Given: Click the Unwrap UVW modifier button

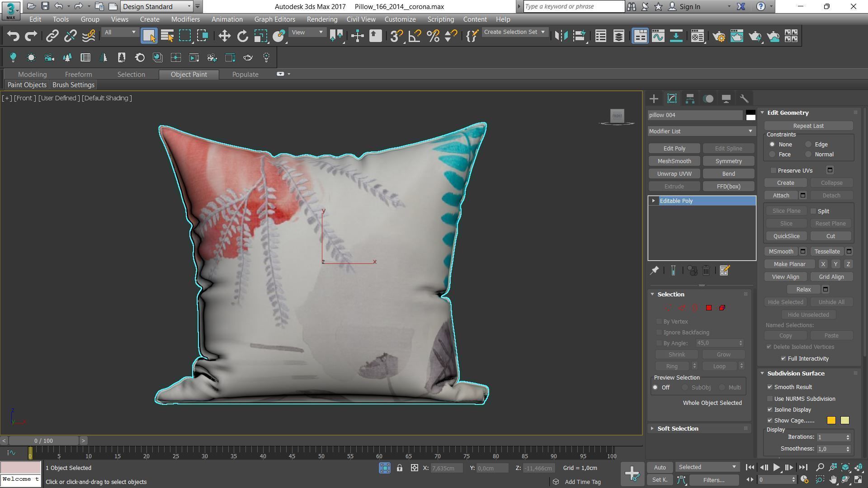Looking at the screenshot, I should tap(674, 174).
